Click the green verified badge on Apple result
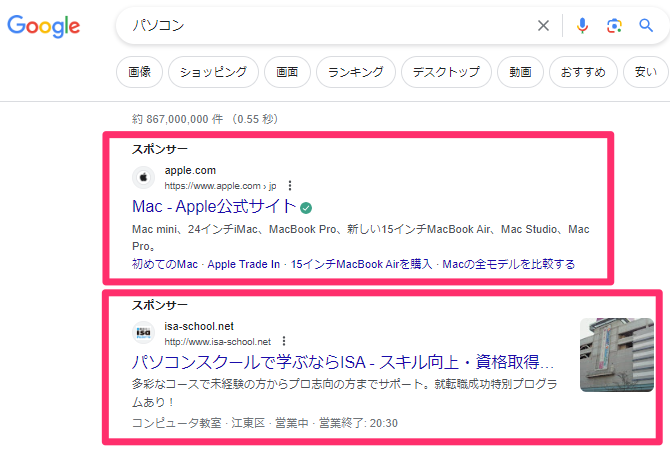 306,208
